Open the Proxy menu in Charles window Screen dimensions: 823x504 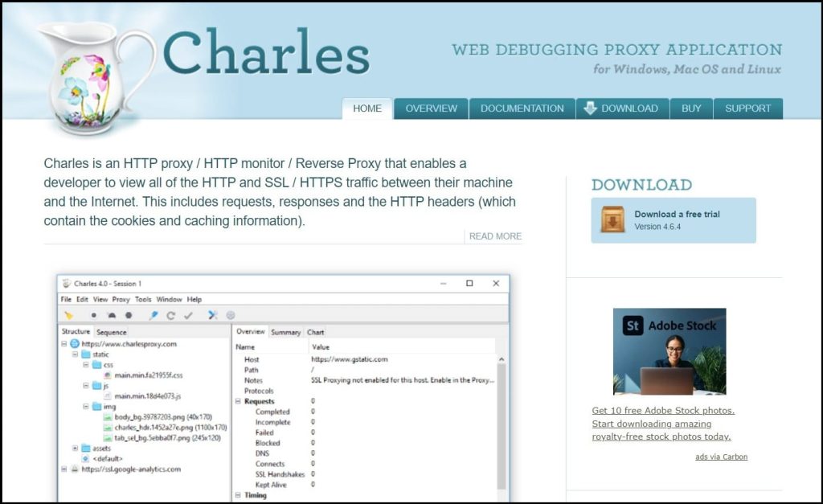(121, 299)
